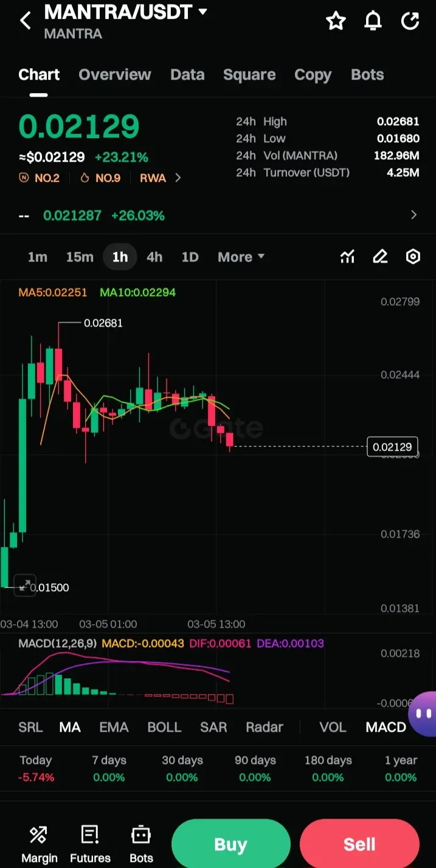Switch to the Overview tab
Viewport: 436px width, 868px height.
[115, 75]
